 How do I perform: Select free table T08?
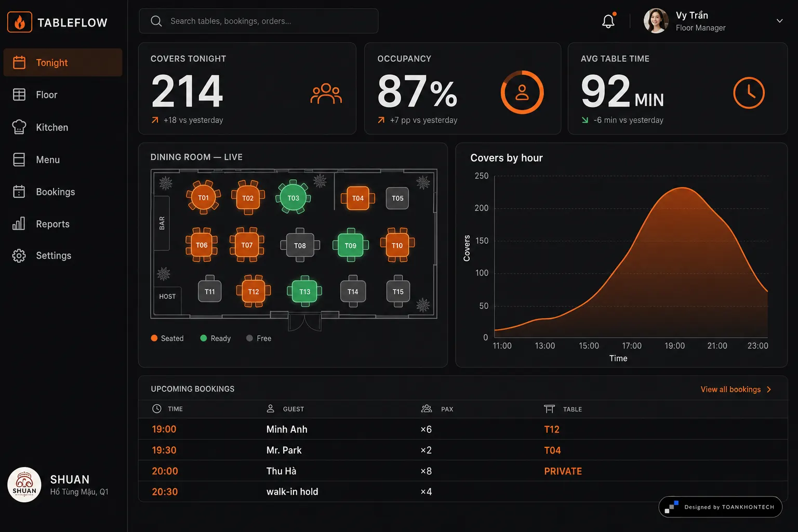[300, 245]
